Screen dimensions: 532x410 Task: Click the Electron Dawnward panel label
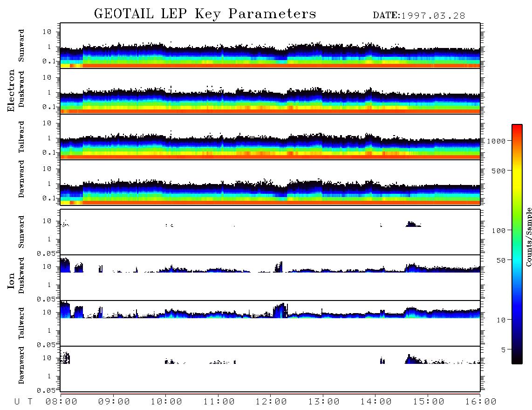[21, 179]
